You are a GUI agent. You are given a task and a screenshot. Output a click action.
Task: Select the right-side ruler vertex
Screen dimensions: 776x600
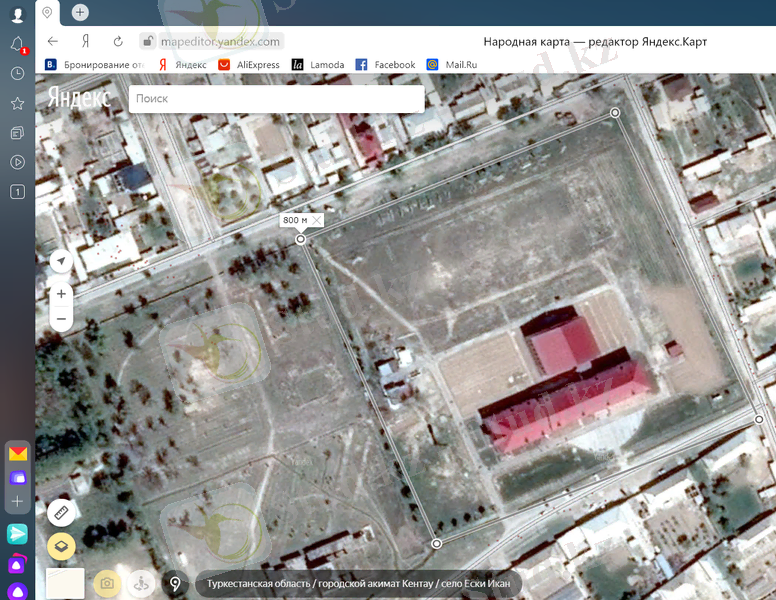tap(759, 419)
